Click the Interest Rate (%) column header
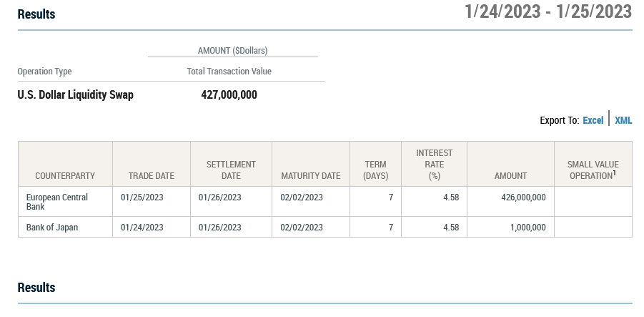The height and width of the screenshot is (317, 644). click(434, 165)
